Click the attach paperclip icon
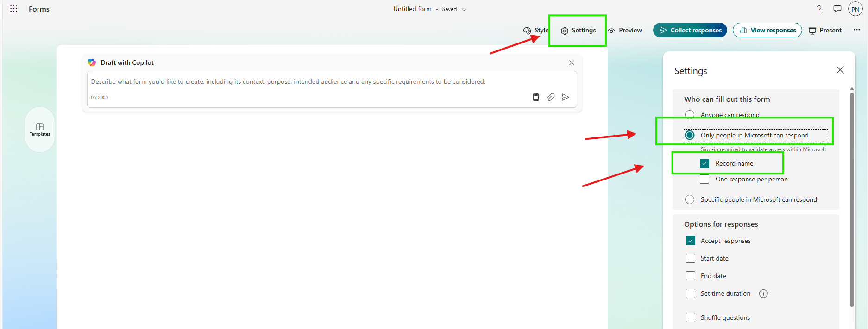The width and height of the screenshot is (868, 329). pyautogui.click(x=551, y=97)
